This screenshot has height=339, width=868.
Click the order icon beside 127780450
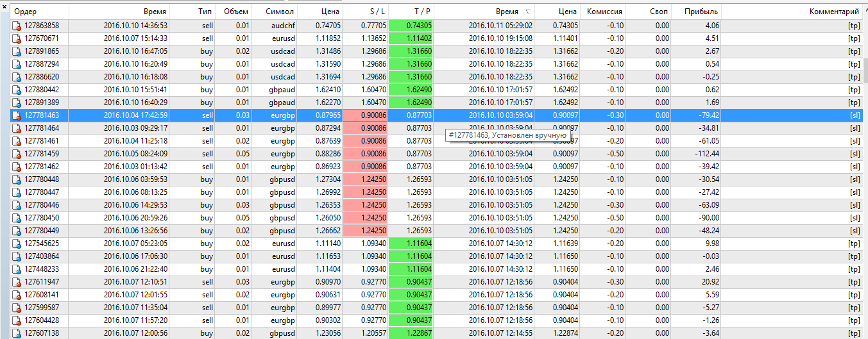(x=17, y=218)
